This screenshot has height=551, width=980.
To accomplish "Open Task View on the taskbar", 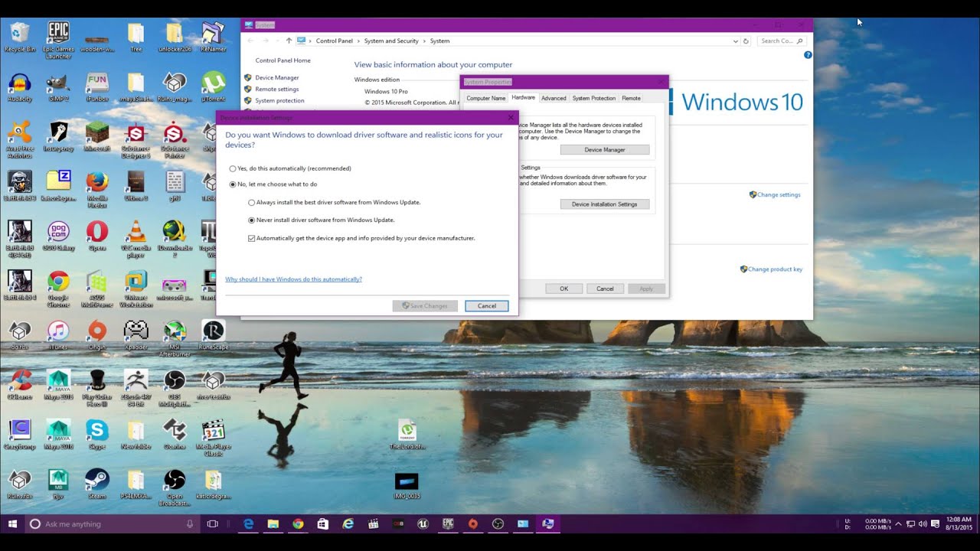I will point(213,524).
